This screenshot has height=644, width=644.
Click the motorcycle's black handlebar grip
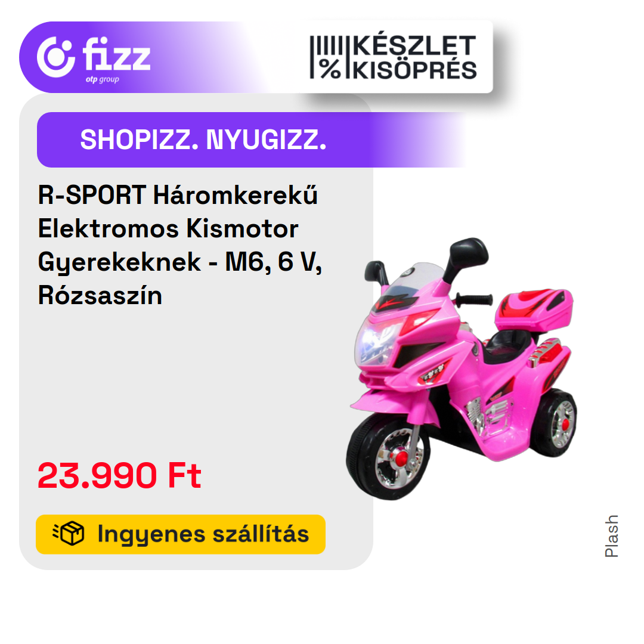tap(474, 300)
